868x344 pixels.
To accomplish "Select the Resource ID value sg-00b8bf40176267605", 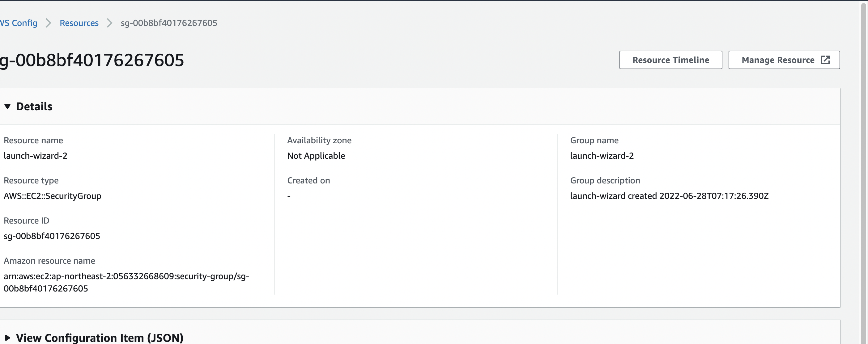I will (x=52, y=236).
